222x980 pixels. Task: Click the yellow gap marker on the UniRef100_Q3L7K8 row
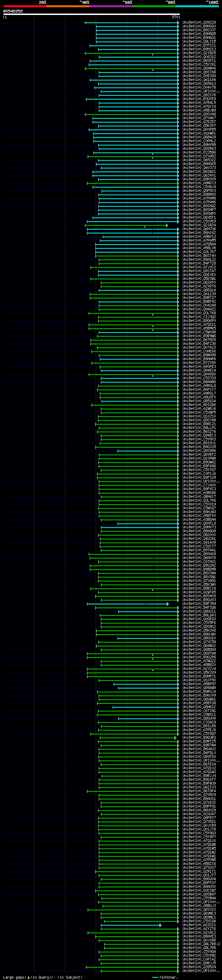(x=153, y=315)
